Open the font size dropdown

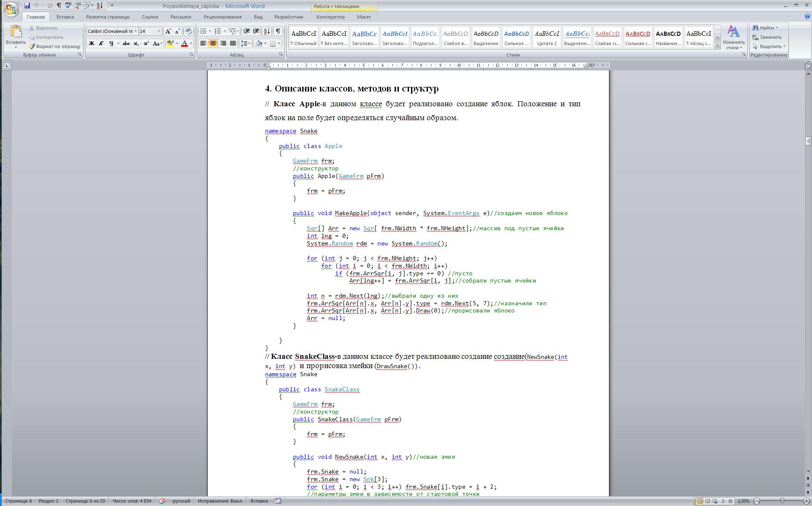[x=159, y=31]
